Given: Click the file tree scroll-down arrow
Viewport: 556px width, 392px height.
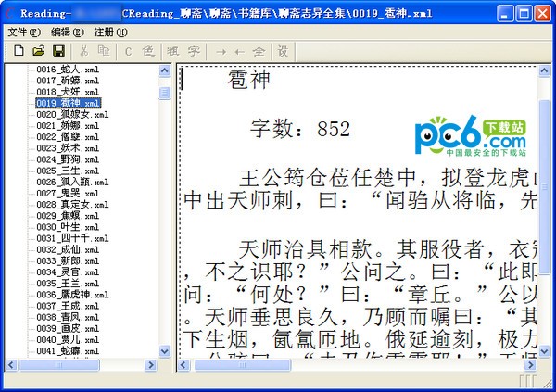Looking at the screenshot, I should pos(165,351).
